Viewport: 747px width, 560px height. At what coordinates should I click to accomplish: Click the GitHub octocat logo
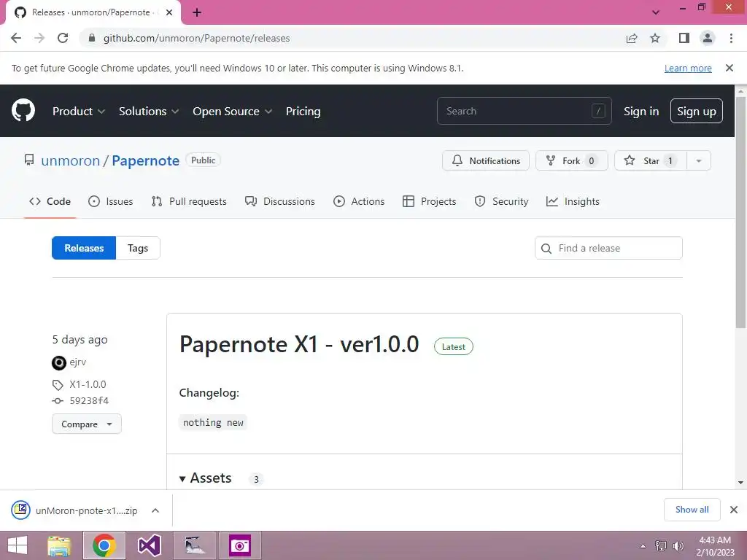tap(23, 111)
